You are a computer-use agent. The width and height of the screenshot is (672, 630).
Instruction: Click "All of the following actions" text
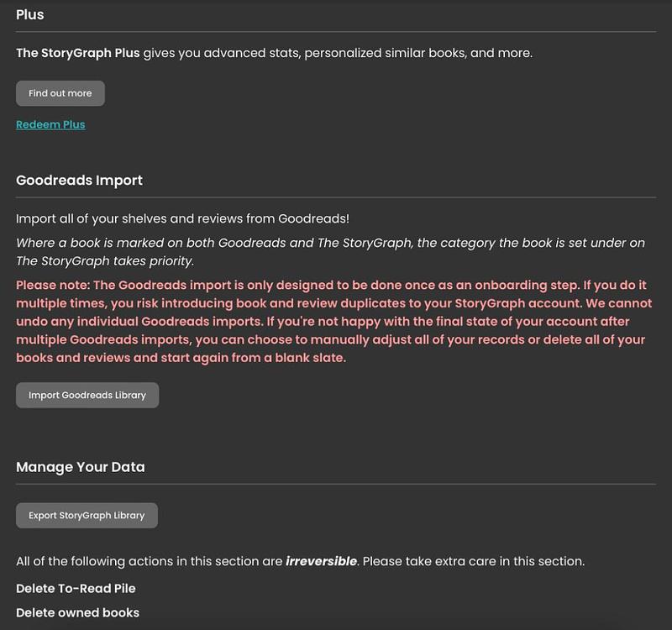150,561
